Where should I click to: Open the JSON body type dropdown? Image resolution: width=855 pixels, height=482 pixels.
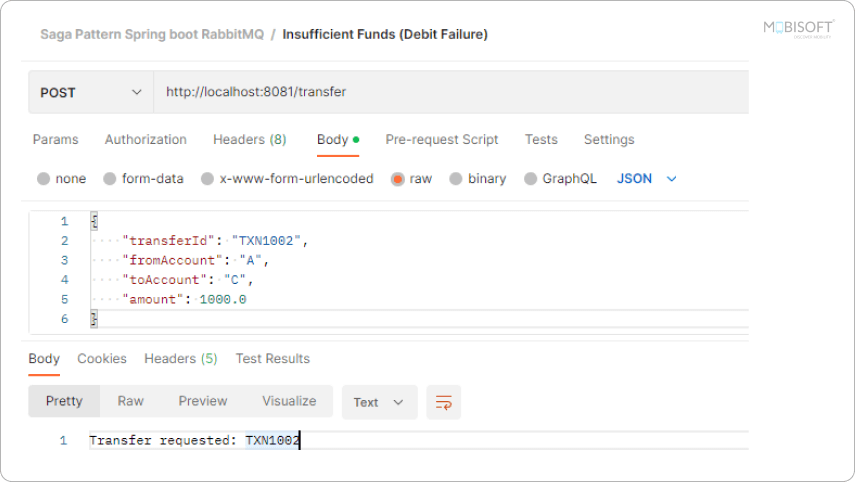(x=647, y=179)
